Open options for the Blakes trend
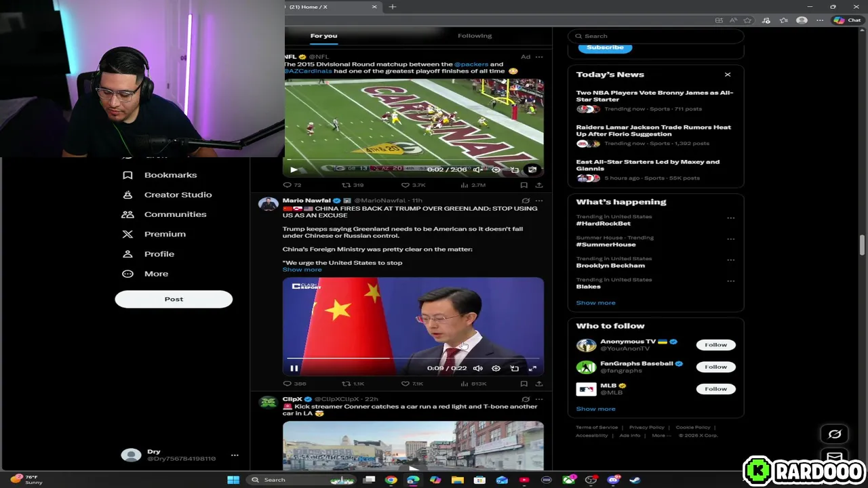The image size is (868, 488). 730,281
